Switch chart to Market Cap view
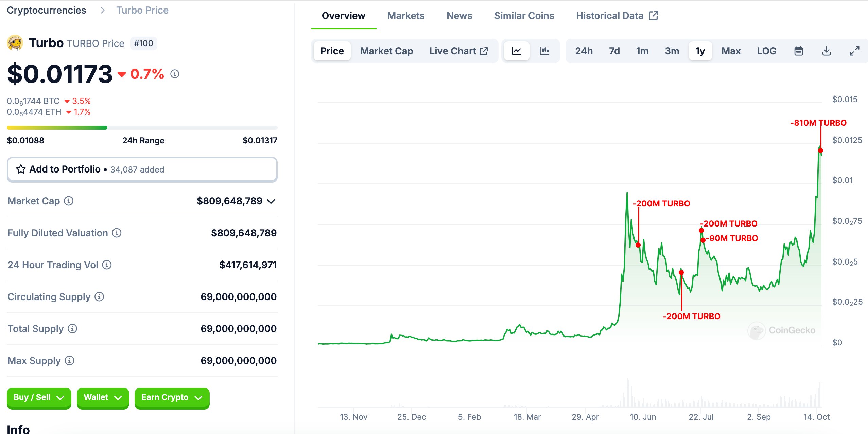The image size is (868, 434). (386, 51)
